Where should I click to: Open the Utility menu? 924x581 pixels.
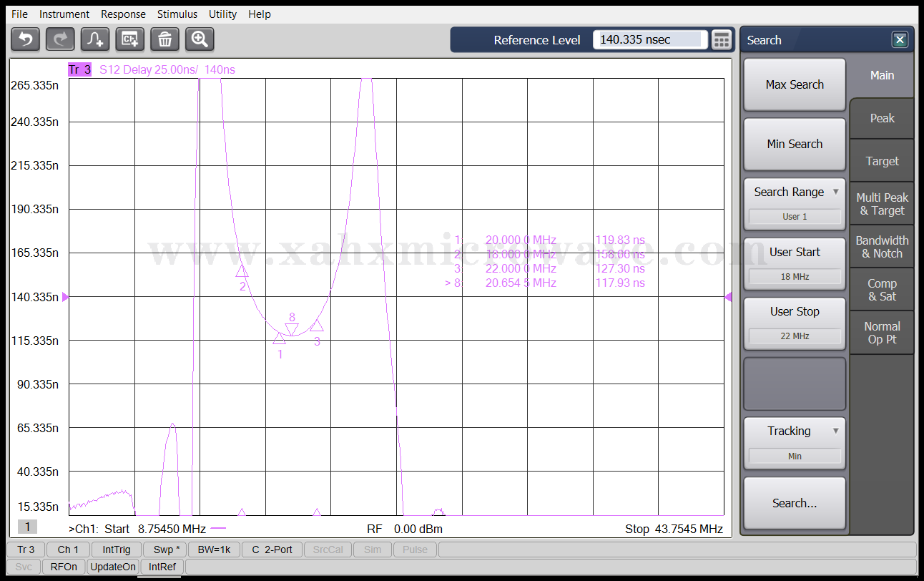pos(223,14)
